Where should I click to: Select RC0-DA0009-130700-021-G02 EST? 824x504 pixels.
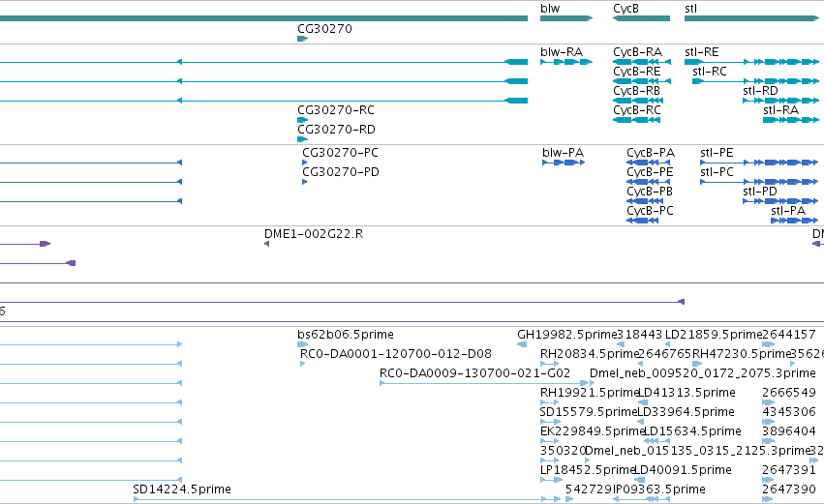click(x=486, y=383)
